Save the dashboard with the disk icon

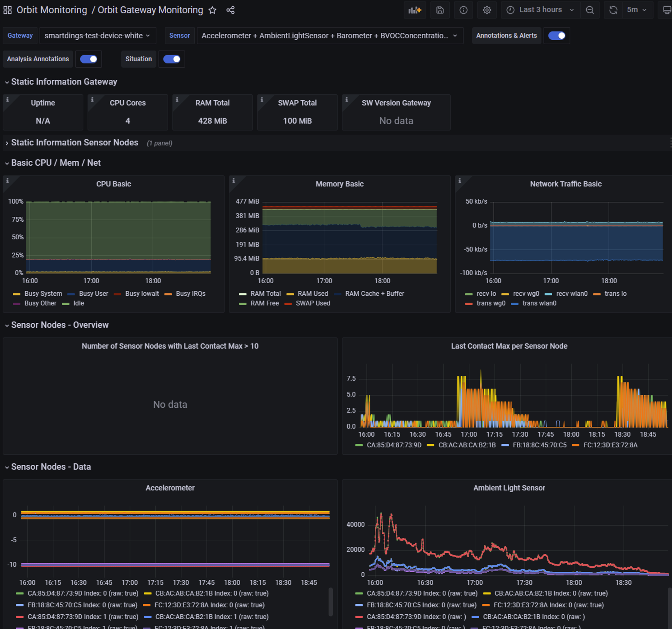(x=440, y=10)
